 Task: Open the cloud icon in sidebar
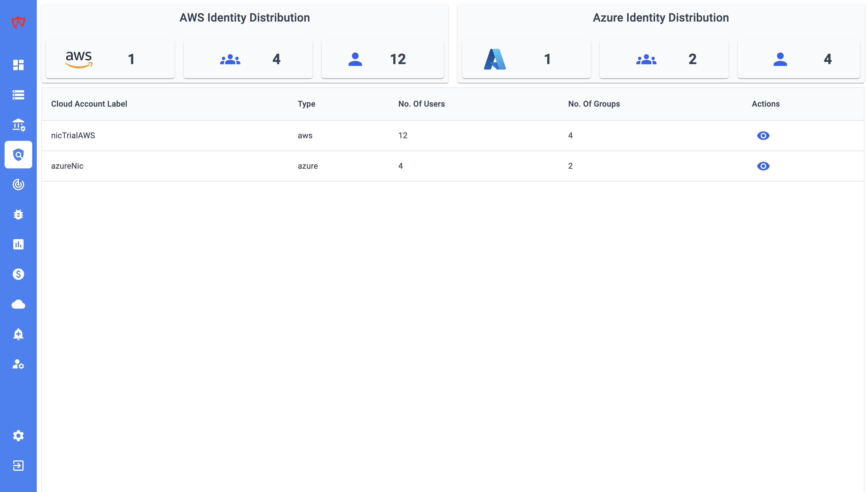tap(18, 304)
